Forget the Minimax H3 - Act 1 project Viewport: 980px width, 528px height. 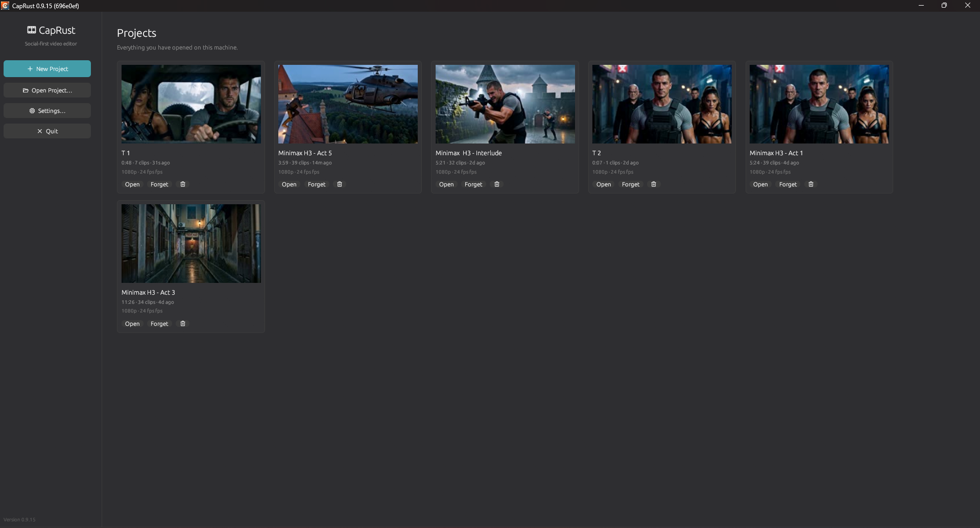[x=788, y=184]
